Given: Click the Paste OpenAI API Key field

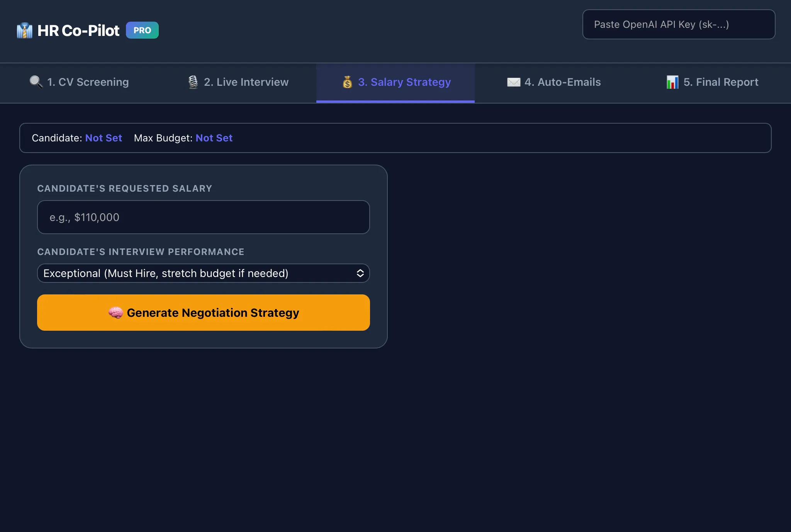Looking at the screenshot, I should (679, 24).
